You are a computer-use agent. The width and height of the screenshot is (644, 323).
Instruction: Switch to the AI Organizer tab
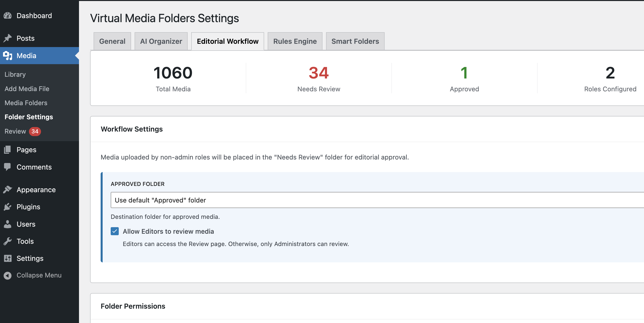[161, 41]
